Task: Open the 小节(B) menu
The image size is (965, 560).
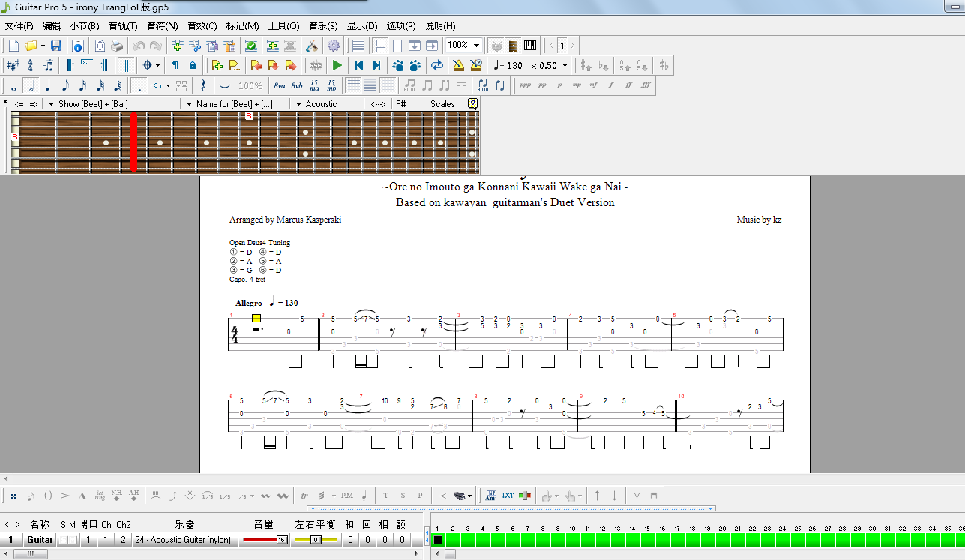Action: click(84, 25)
